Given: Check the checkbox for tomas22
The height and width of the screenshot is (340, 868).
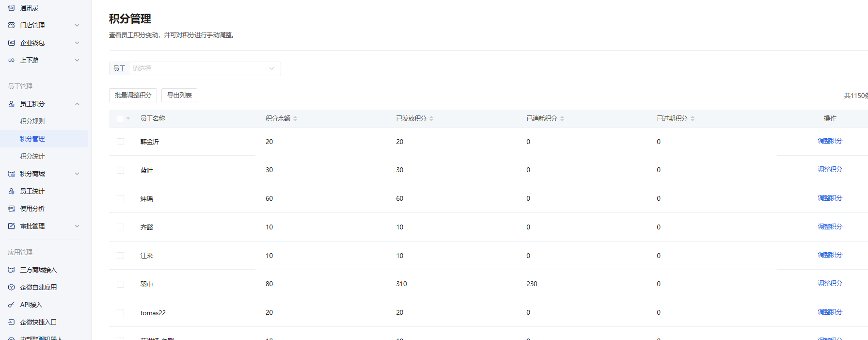Looking at the screenshot, I should click(120, 313).
